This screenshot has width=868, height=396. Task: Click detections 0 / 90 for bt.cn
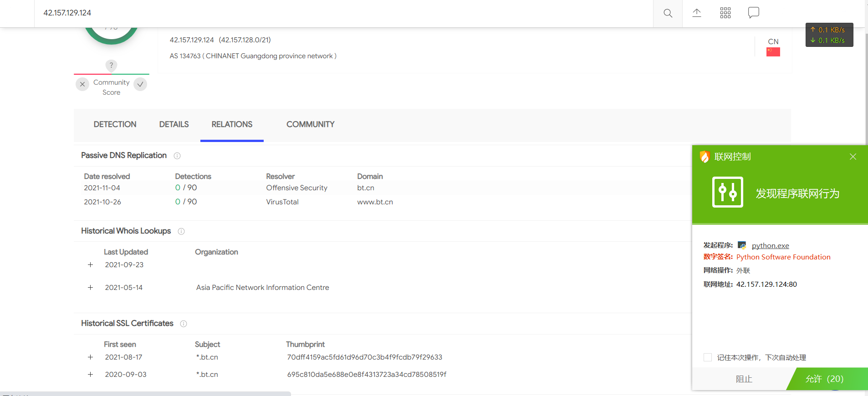point(186,188)
